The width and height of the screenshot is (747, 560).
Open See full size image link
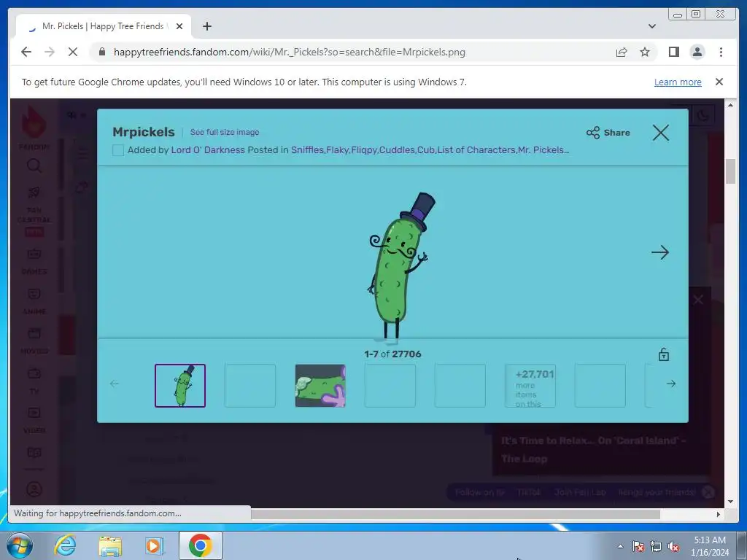[225, 133]
